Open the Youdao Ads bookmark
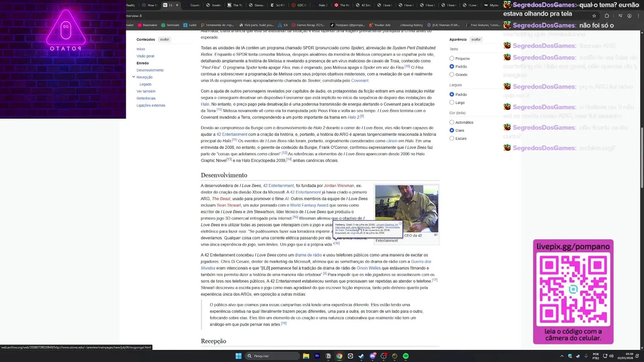Viewport: 644px width, 362px height. click(380, 25)
